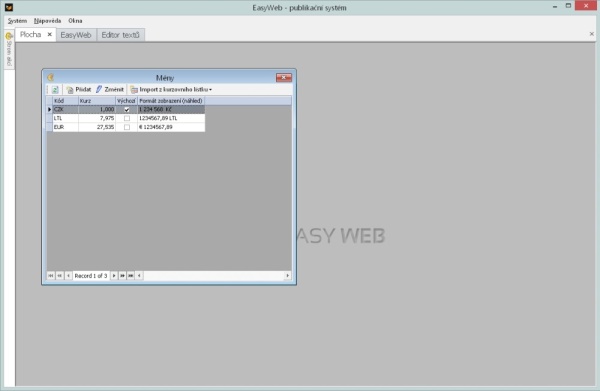Viewport: 600px width, 391px height.
Task: Switch to the EasyWeb tab
Action: tap(76, 35)
